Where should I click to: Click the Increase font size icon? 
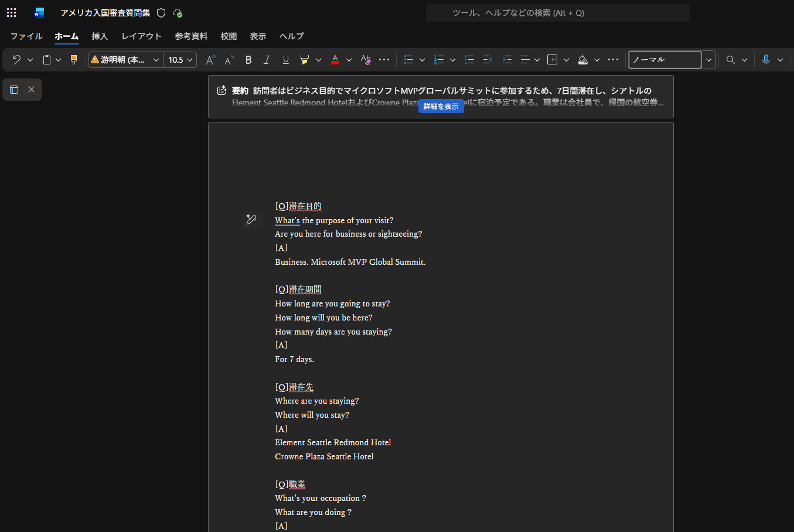tap(210, 60)
